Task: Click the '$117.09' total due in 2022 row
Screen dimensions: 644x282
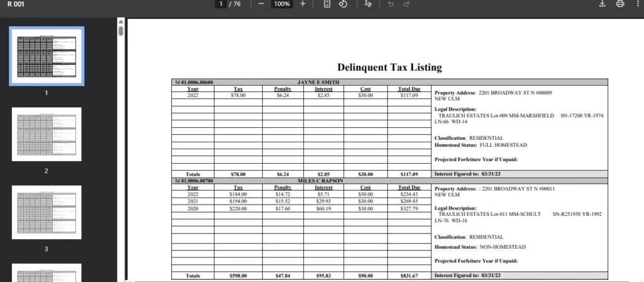Action: tap(409, 96)
